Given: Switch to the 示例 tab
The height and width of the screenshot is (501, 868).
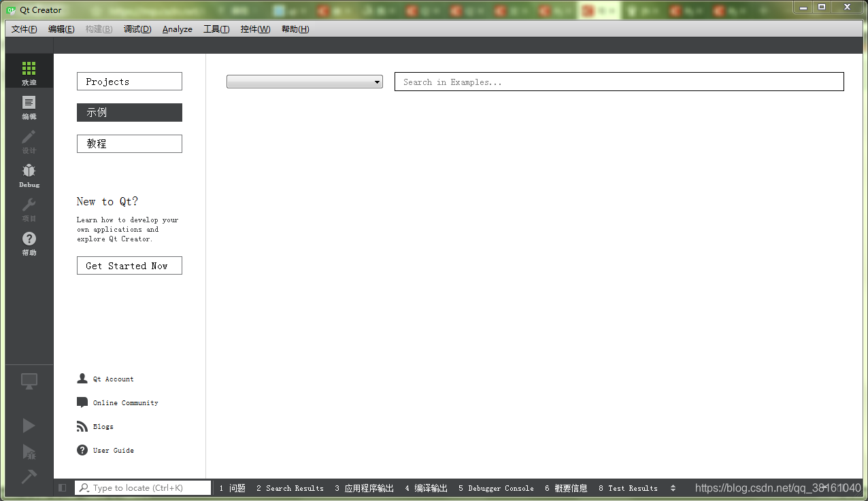Looking at the screenshot, I should point(129,112).
